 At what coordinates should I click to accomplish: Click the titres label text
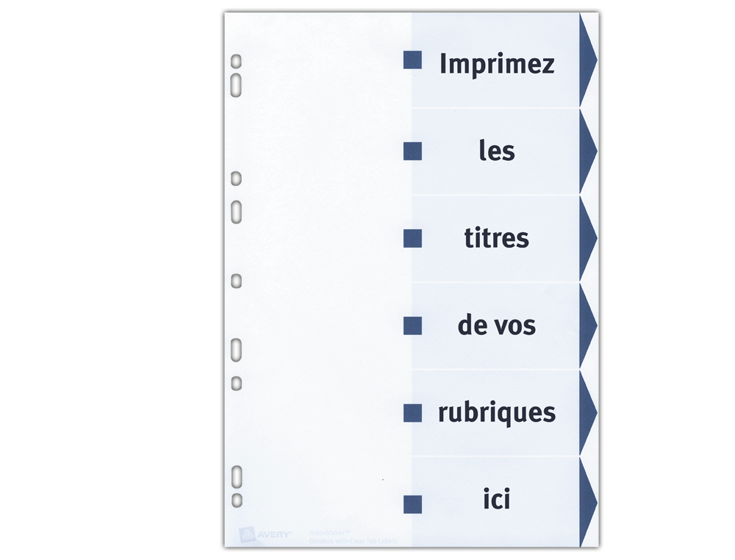point(497,238)
